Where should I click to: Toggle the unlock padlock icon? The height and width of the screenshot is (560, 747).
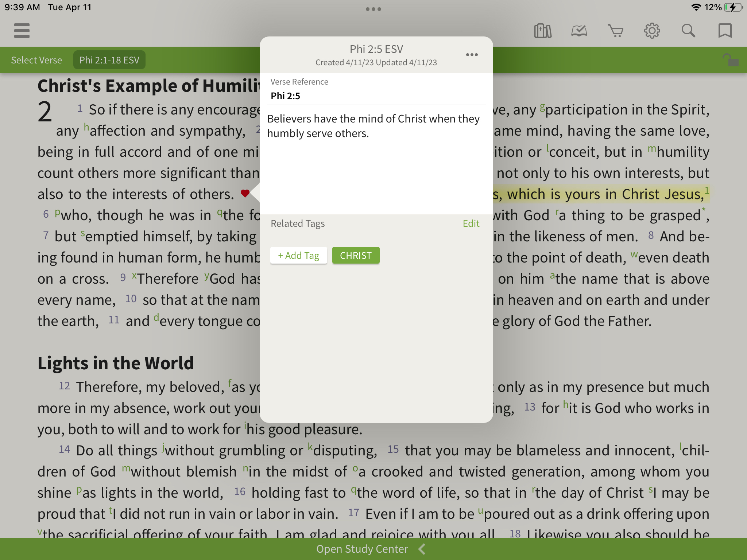(730, 60)
